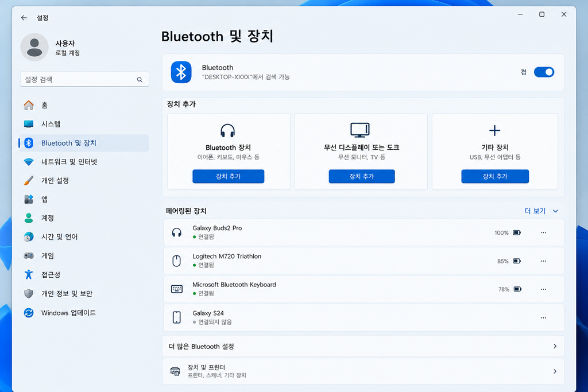Click the Logitech M720 mouse icon
The height and width of the screenshot is (392, 588).
(177, 261)
